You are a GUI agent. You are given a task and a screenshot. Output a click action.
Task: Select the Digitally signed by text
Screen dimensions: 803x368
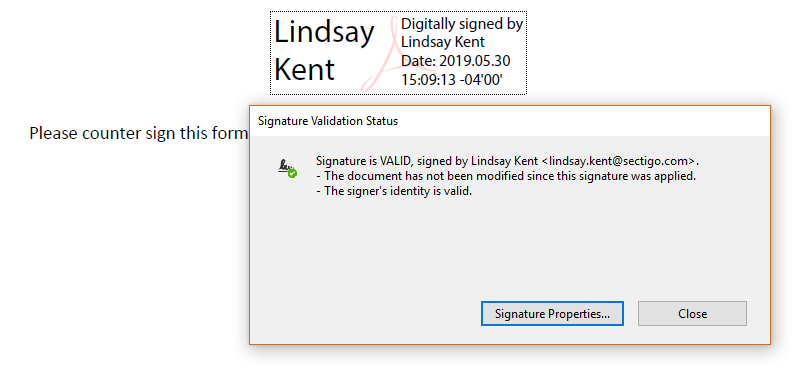point(462,24)
